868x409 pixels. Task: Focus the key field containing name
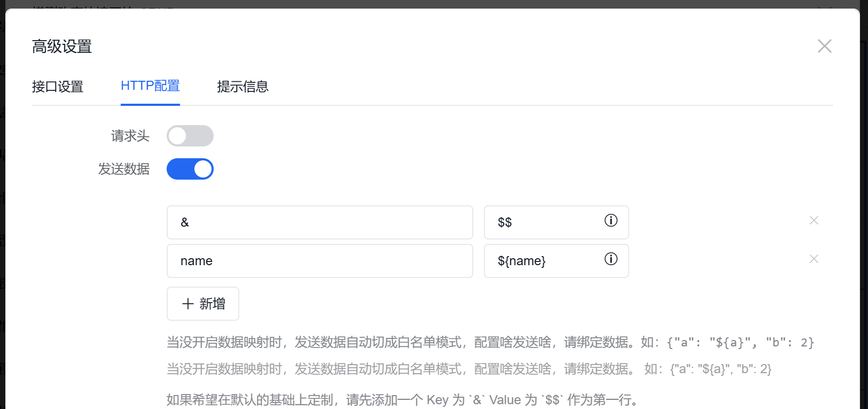319,261
